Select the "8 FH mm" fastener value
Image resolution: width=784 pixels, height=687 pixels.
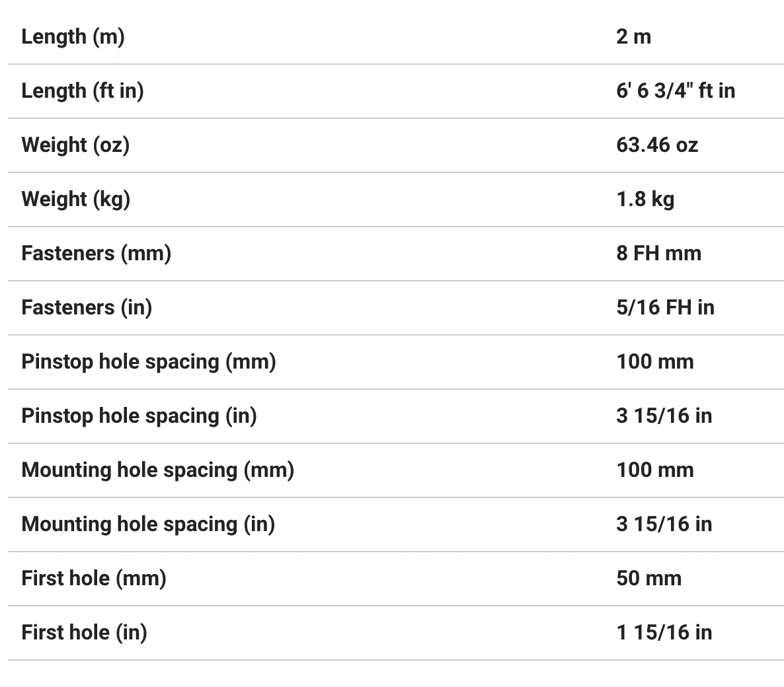click(x=658, y=253)
